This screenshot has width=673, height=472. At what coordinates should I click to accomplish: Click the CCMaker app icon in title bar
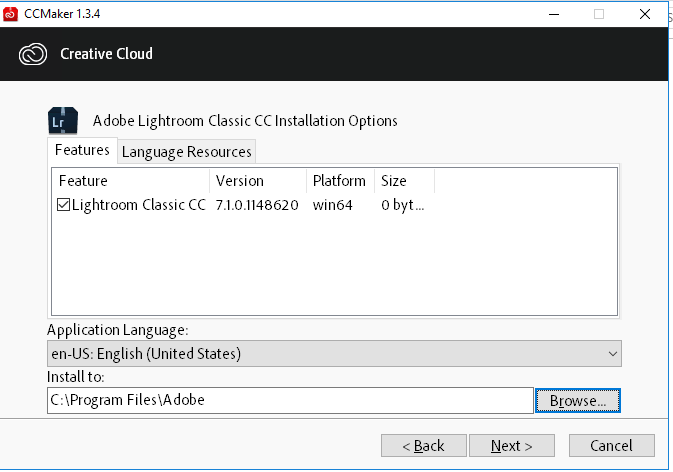point(10,14)
